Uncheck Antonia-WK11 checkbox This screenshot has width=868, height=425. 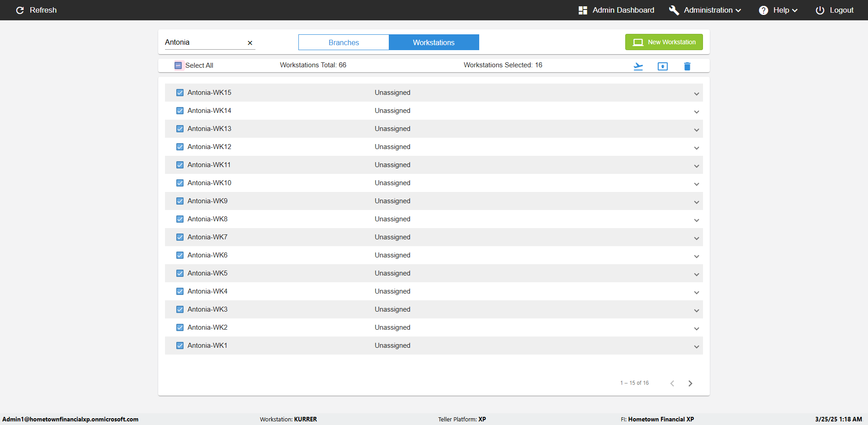click(x=180, y=165)
